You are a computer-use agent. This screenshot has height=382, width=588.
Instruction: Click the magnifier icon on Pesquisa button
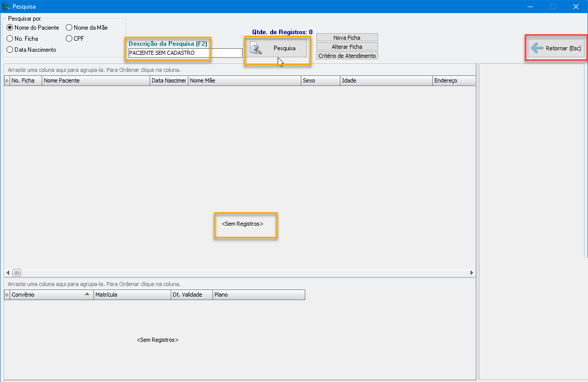click(x=257, y=49)
